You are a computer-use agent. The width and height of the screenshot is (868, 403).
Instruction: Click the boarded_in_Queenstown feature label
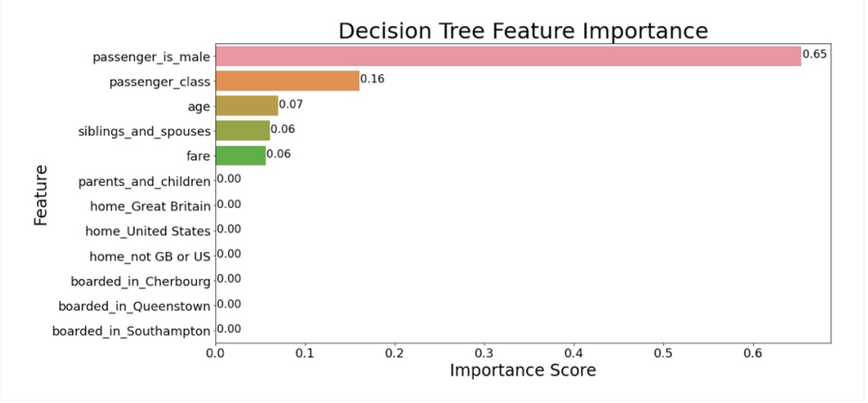[134, 306]
